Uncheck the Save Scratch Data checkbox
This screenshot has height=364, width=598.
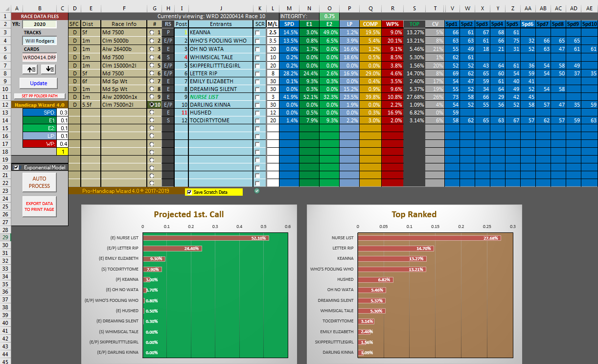[189, 192]
